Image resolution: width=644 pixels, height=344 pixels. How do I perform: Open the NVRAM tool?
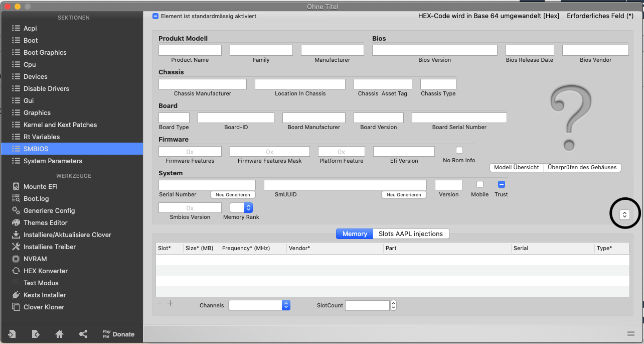pyautogui.click(x=35, y=259)
